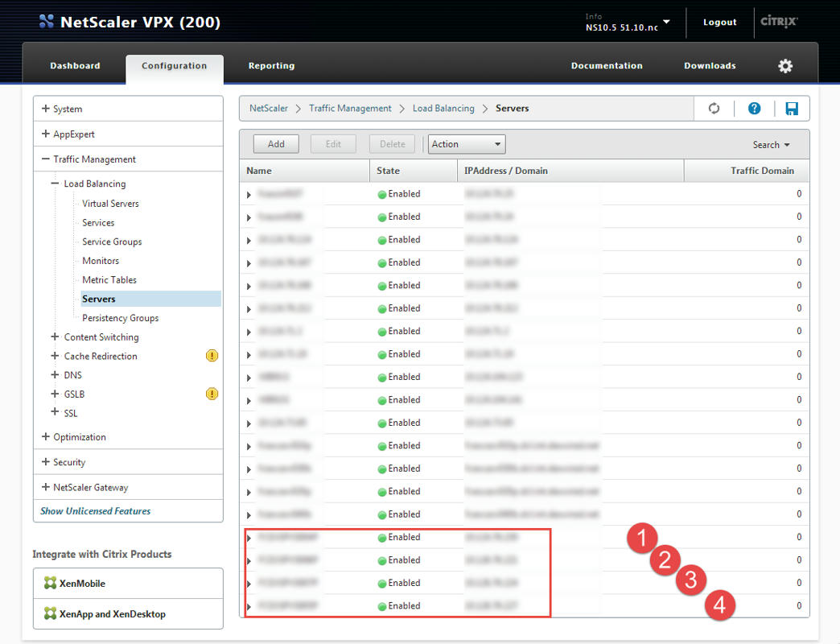Open the Downloads tab
Viewport: 840px width, 644px height.
click(x=710, y=65)
